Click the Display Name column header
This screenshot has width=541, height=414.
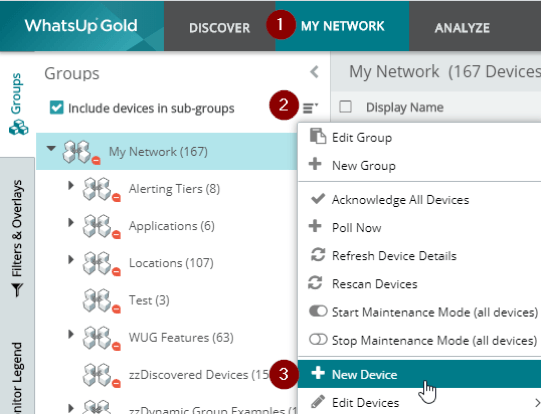(x=405, y=107)
